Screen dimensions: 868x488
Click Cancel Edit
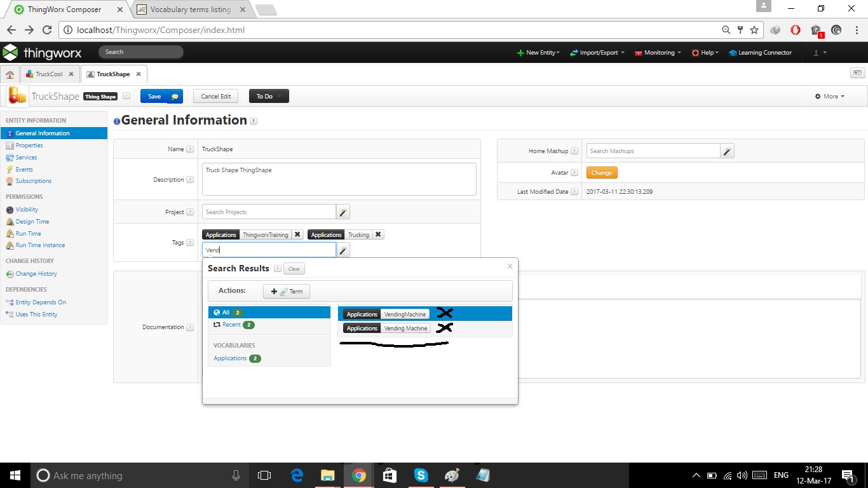click(216, 97)
